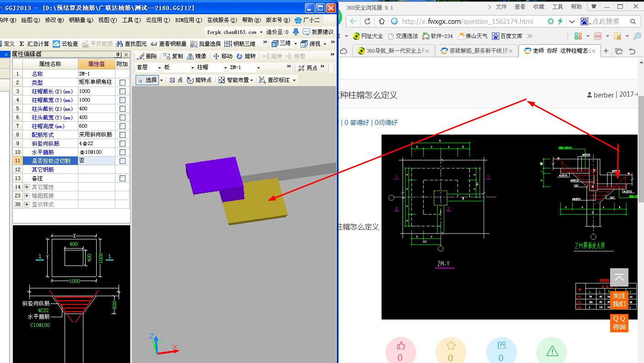Toggle 附加 checkbox for 类型 row
The image size is (644, 363).
122,82
